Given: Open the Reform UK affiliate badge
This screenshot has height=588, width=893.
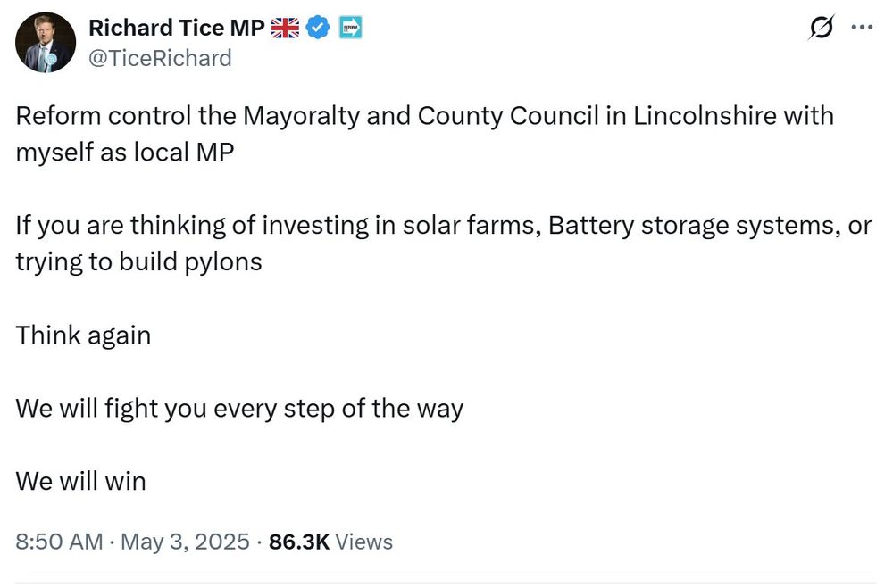Looking at the screenshot, I should 350,28.
